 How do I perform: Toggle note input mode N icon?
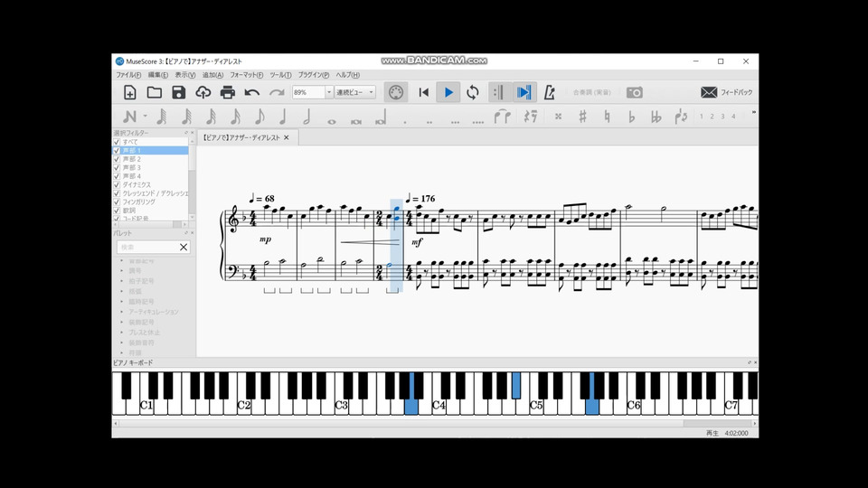click(129, 117)
